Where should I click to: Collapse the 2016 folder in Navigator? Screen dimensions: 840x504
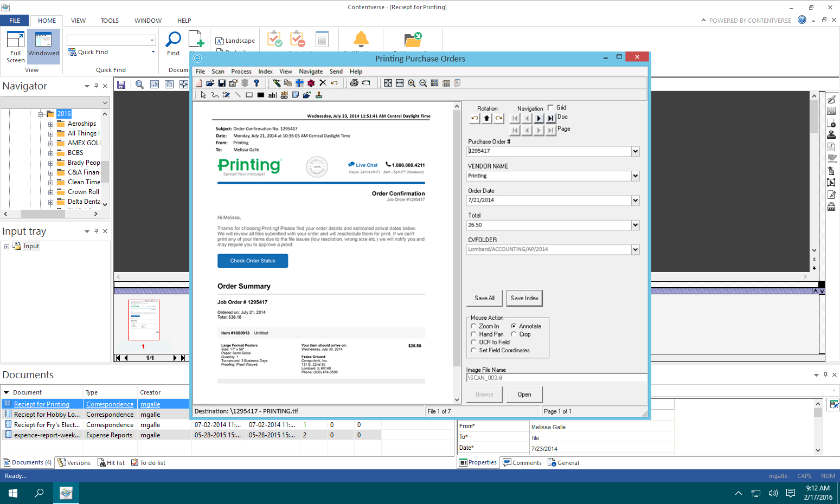pyautogui.click(x=41, y=114)
